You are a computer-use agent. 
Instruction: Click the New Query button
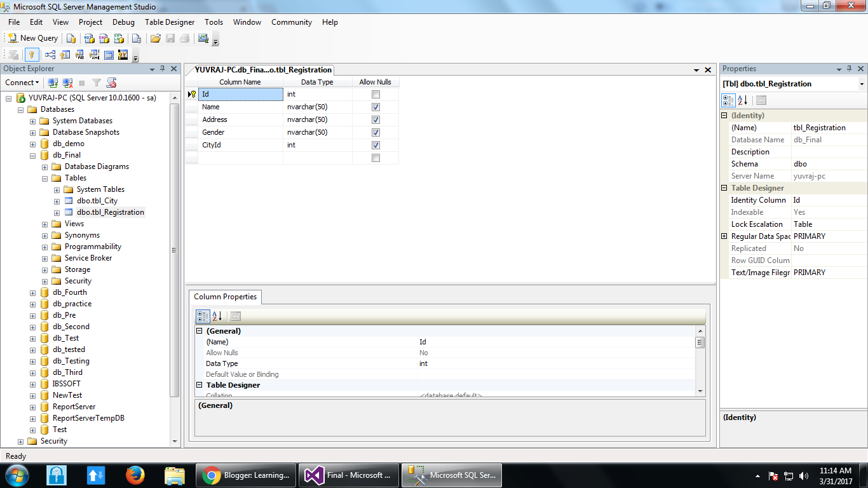32,37
